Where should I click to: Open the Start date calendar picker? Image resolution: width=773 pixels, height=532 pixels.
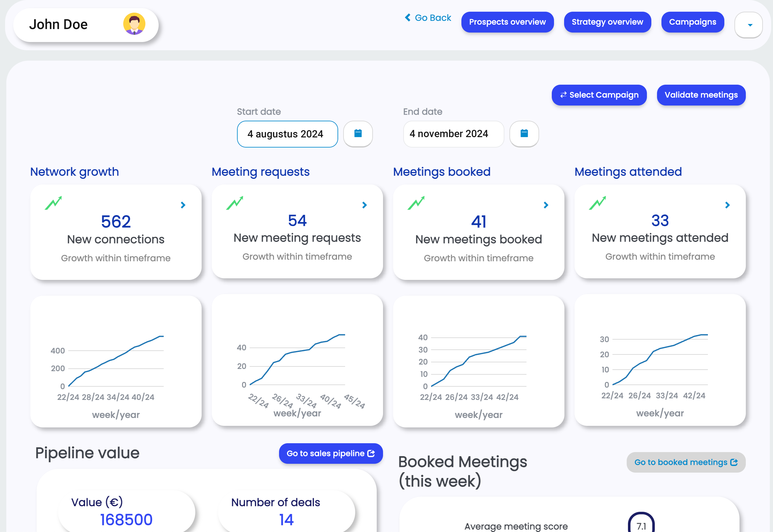(358, 134)
